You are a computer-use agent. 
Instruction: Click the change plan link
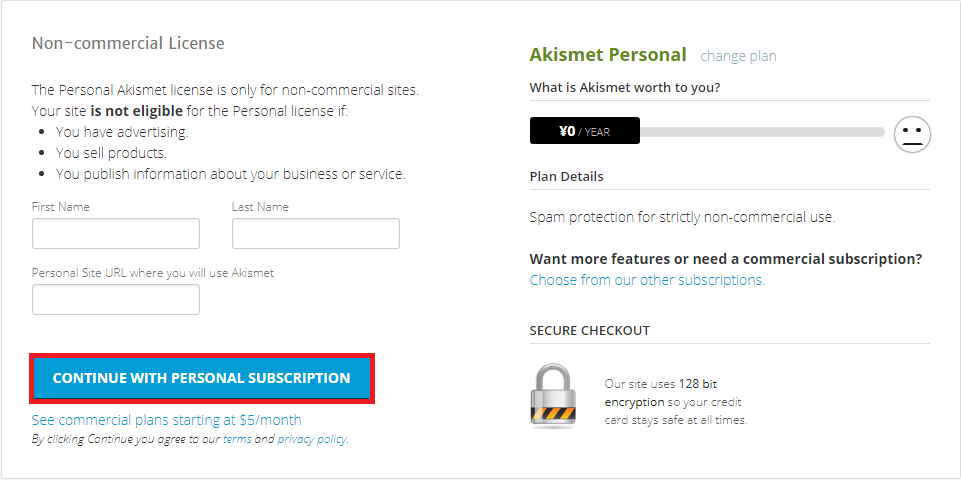pyautogui.click(x=738, y=56)
